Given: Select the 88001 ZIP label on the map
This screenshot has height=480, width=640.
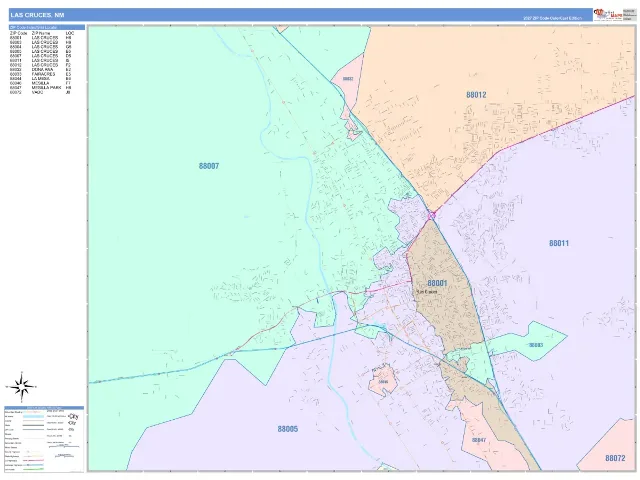Looking at the screenshot, I should [437, 283].
